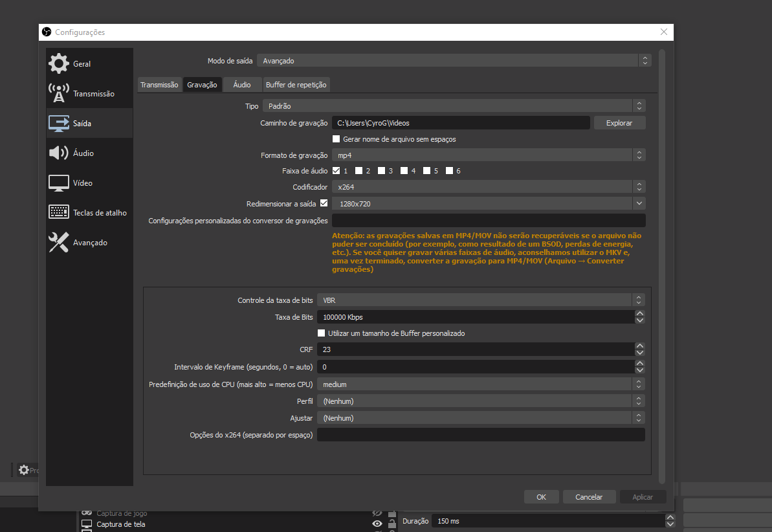Increase Taxa de Bits with up arrow
Viewport: 772px width, 532px height.
639,313
